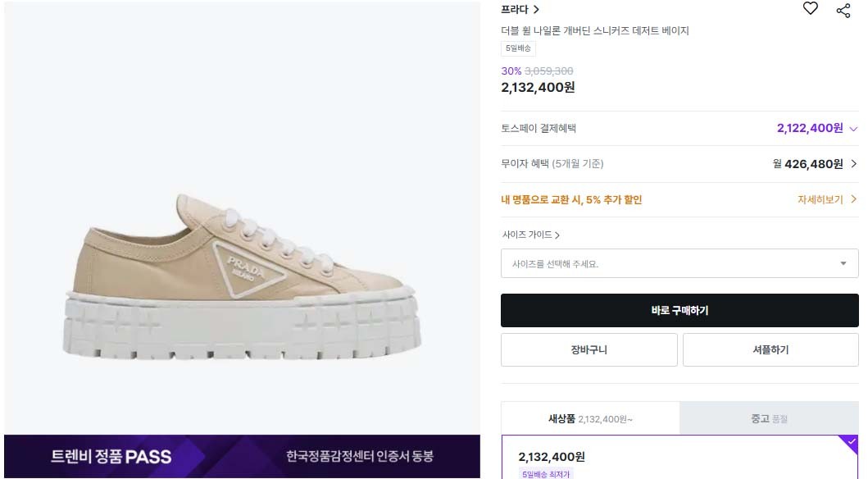Click the 5일배송 최저가 tag in option card
This screenshot has height=479, width=868.
547,473
